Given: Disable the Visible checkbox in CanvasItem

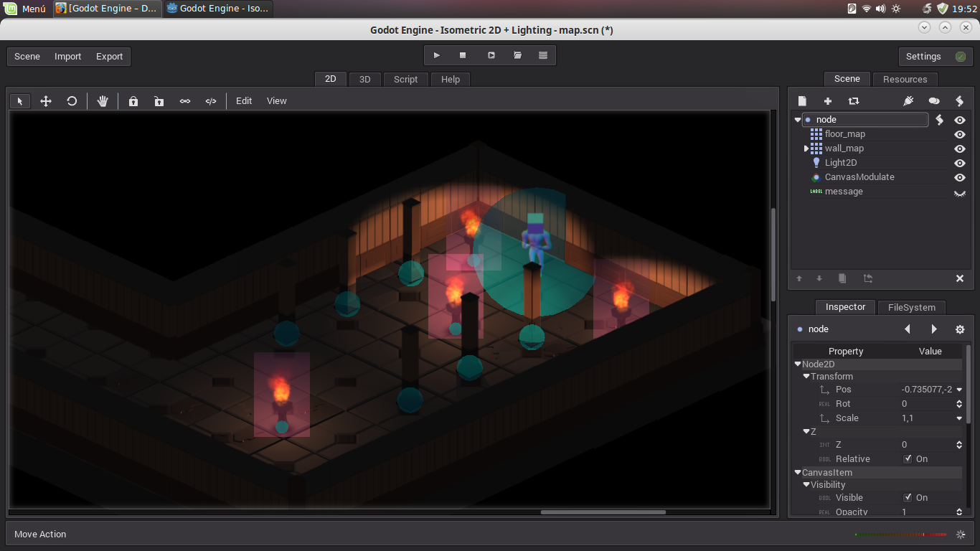Looking at the screenshot, I should 908,497.
